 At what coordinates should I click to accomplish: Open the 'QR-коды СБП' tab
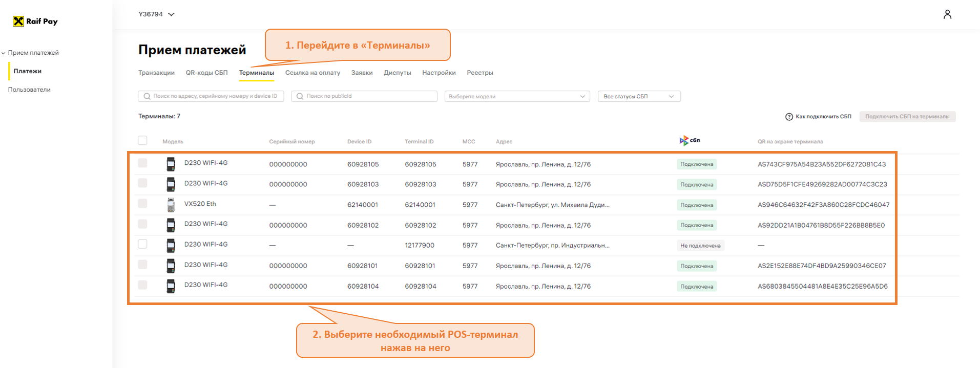(206, 73)
